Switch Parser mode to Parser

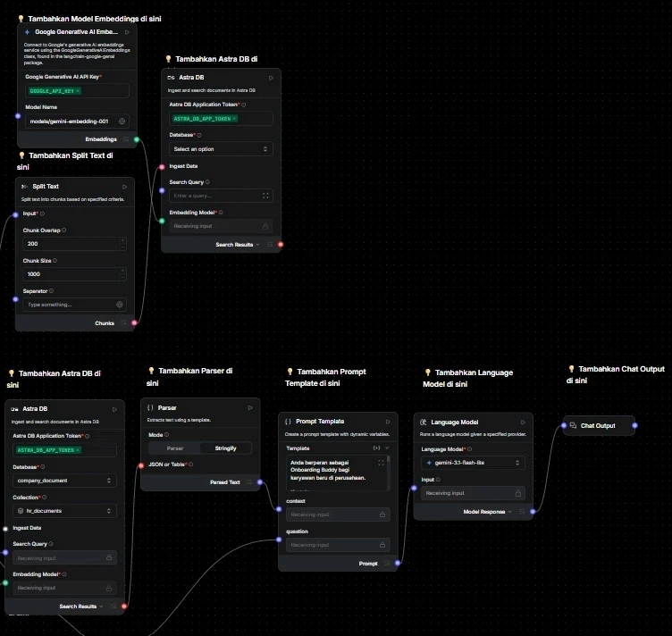pyautogui.click(x=175, y=448)
